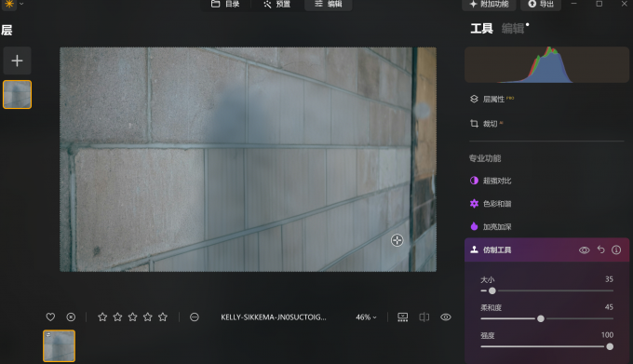Click the 层 layers panel heading
This screenshot has height=364, width=633.
pyautogui.click(x=7, y=31)
